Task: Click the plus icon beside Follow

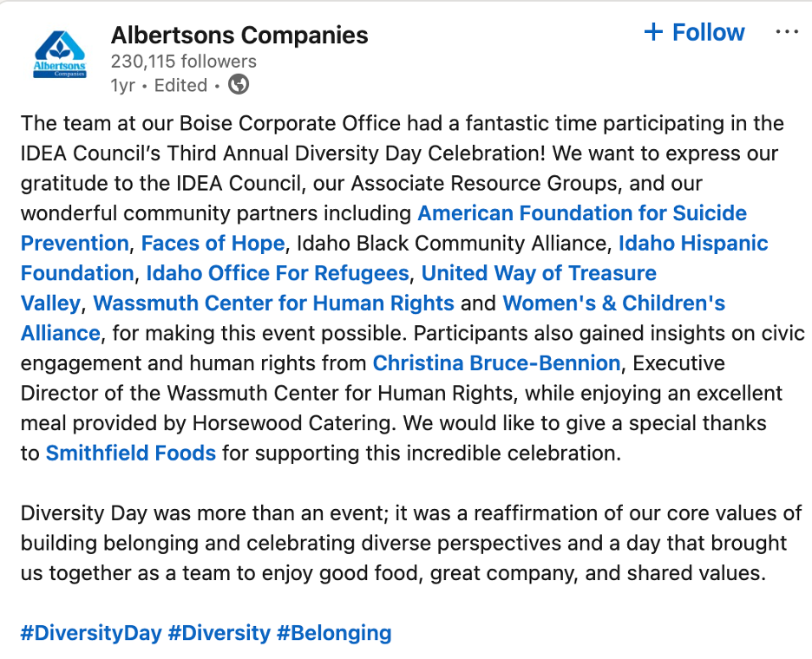Action: pyautogui.click(x=653, y=32)
